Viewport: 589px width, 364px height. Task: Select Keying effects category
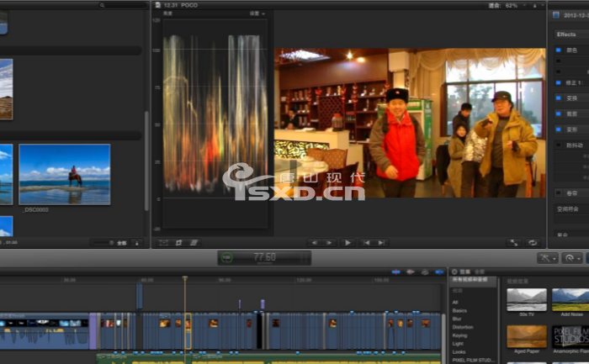tap(459, 335)
